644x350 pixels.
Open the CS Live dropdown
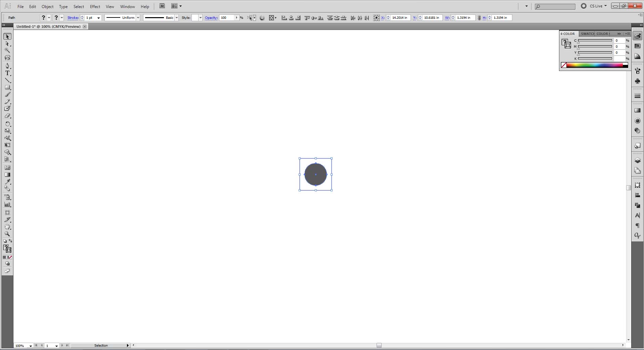pyautogui.click(x=598, y=6)
